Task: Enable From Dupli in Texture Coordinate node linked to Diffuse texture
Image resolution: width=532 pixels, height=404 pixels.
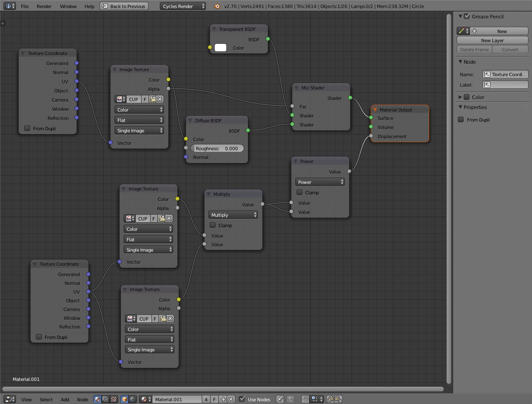Action: 27,128
